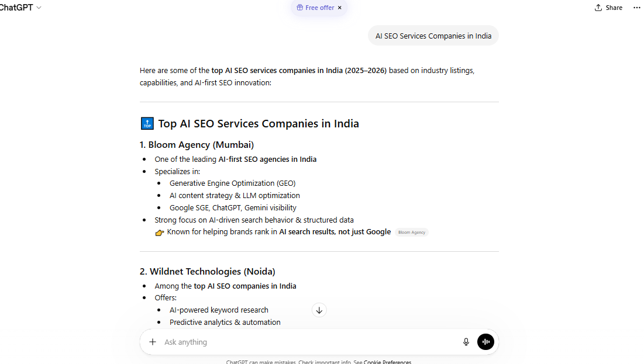The height and width of the screenshot is (364, 644).
Task: Click the Wildnet Technologies (Noida) heading
Action: (207, 271)
